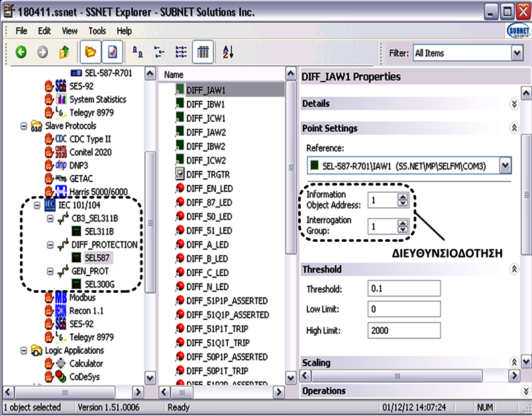Select the DIFF_IBW1 analog point
Image resolution: width=532 pixels, height=416 pixels.
point(205,105)
